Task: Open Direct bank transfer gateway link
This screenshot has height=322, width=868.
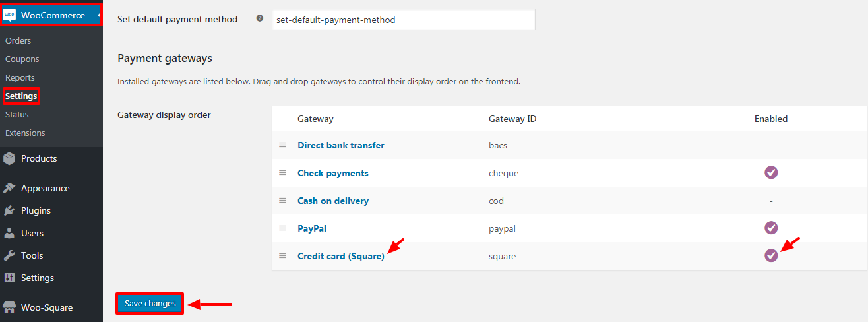Action: pos(341,145)
